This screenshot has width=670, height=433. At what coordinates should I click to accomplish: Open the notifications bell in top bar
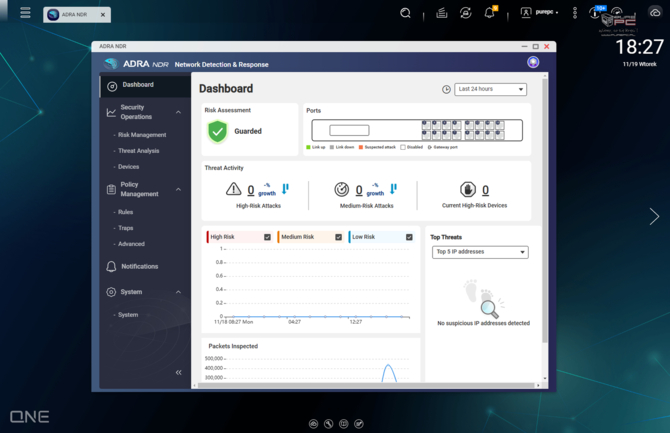(490, 12)
